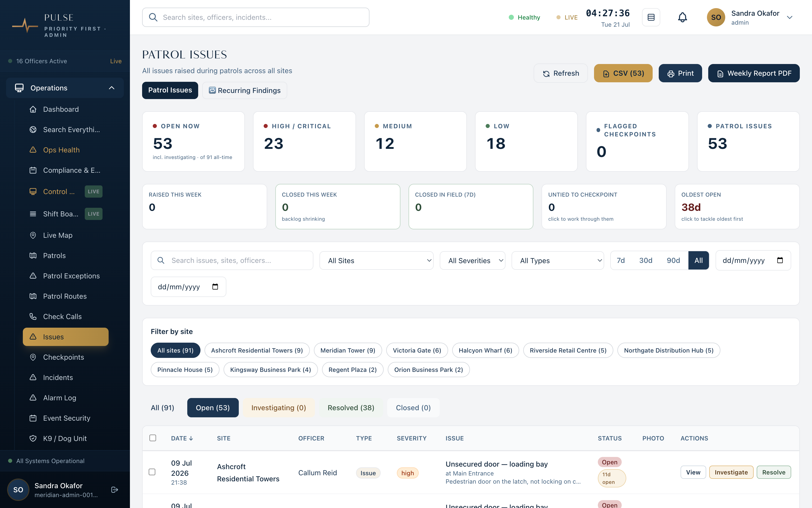Select the All time range option
This screenshot has width=812, height=508.
(699, 260)
